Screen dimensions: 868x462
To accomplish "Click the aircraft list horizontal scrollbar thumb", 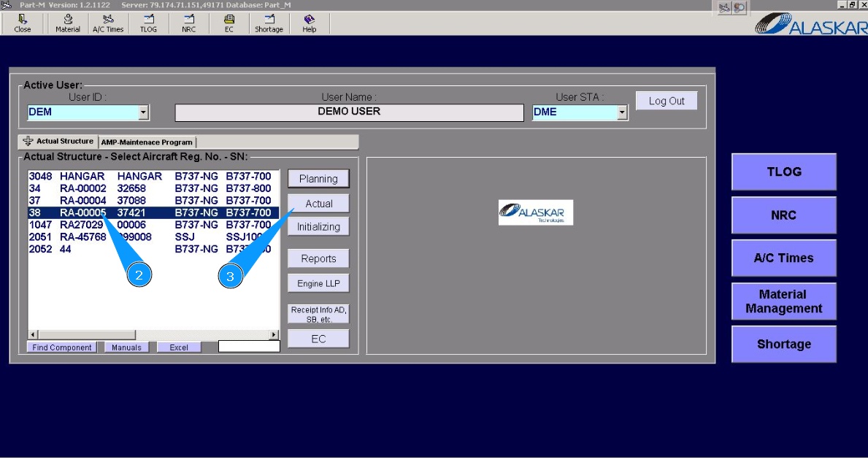I will click(87, 335).
